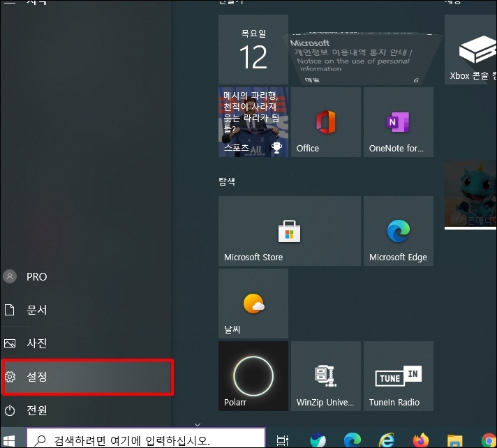Launch the Polarr tile
497x448 pixels.
tap(253, 376)
